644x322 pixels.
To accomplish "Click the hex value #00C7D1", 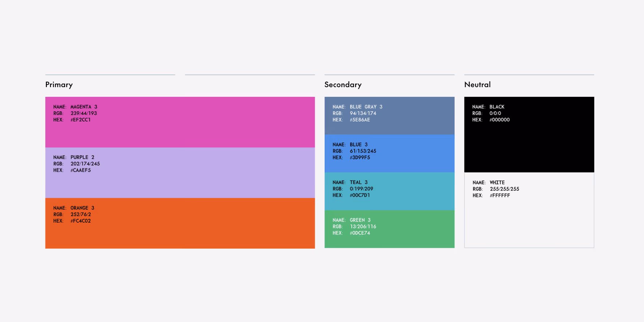I will [x=360, y=195].
